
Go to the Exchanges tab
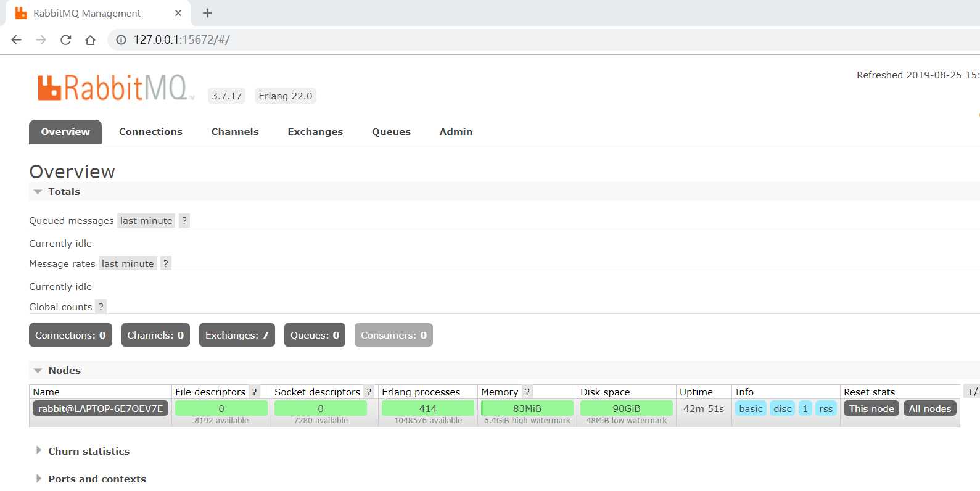click(x=315, y=131)
